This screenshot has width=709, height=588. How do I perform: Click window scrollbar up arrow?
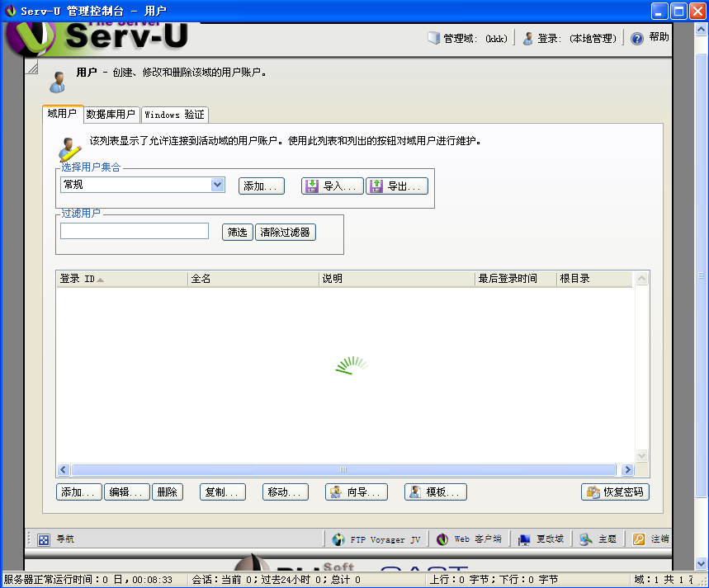point(701,30)
